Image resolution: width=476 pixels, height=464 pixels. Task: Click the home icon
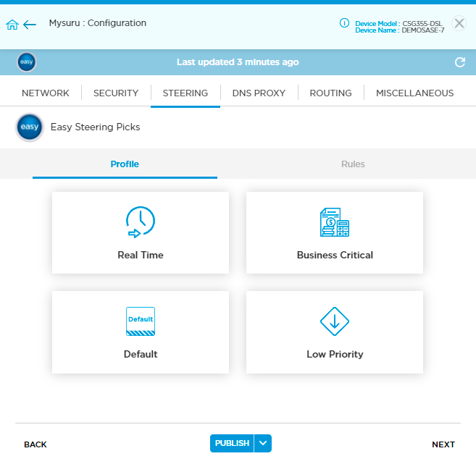(12, 25)
